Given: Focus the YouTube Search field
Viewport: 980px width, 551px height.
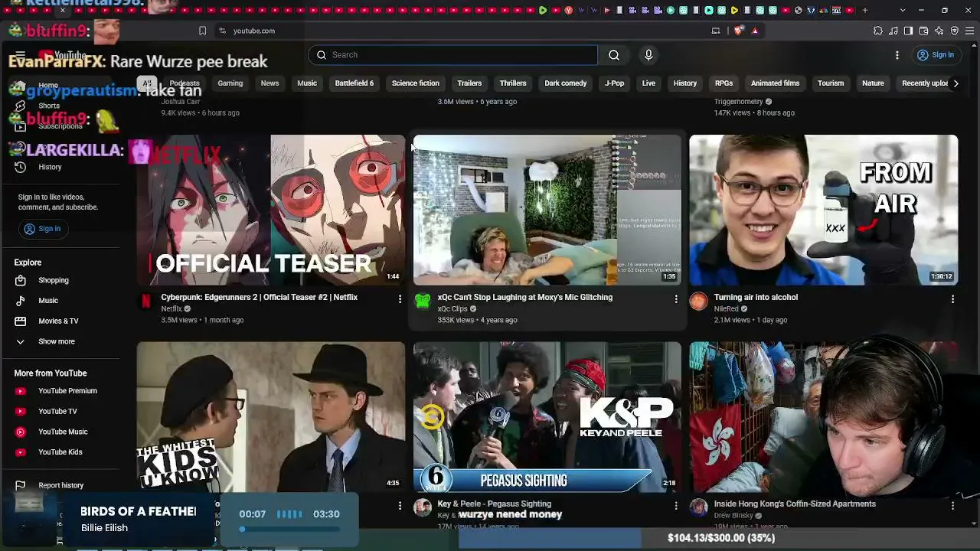Looking at the screenshot, I should pos(452,55).
